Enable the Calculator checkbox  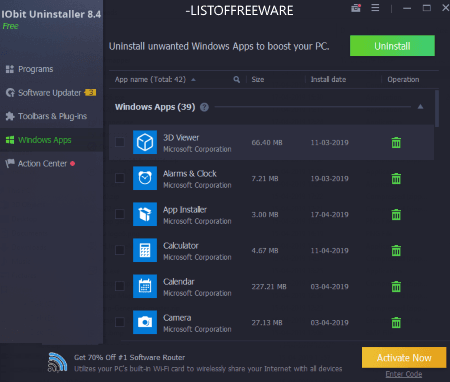pyautogui.click(x=120, y=250)
